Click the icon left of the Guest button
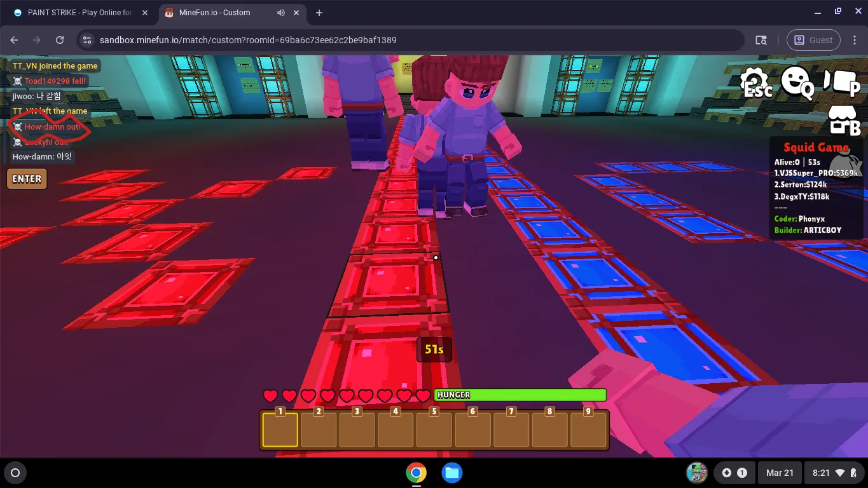 (761, 40)
